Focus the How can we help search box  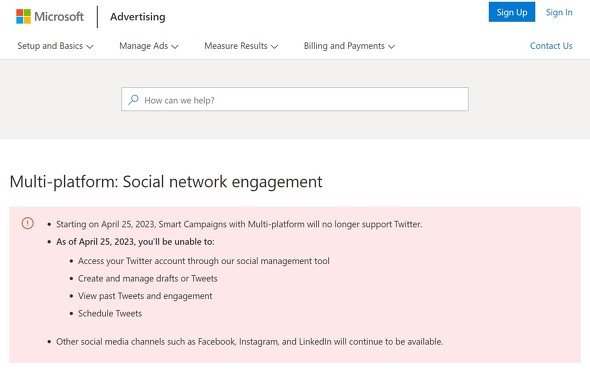click(x=295, y=99)
